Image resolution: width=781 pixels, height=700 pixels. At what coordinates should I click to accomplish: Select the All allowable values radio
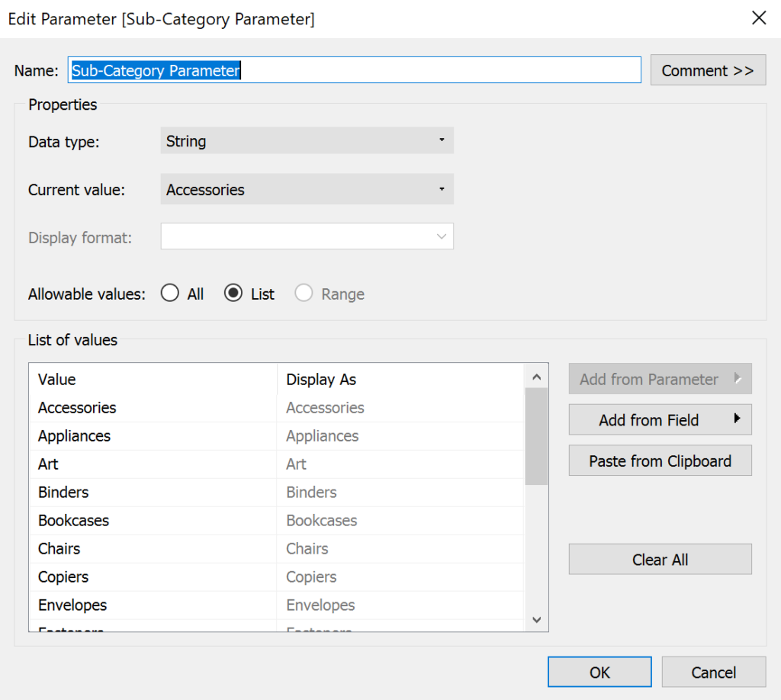point(170,294)
